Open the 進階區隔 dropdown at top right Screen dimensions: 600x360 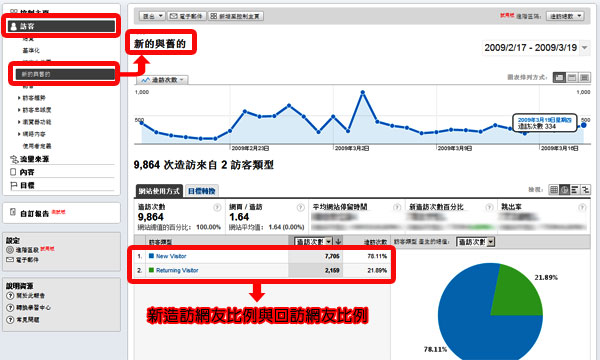[565, 16]
